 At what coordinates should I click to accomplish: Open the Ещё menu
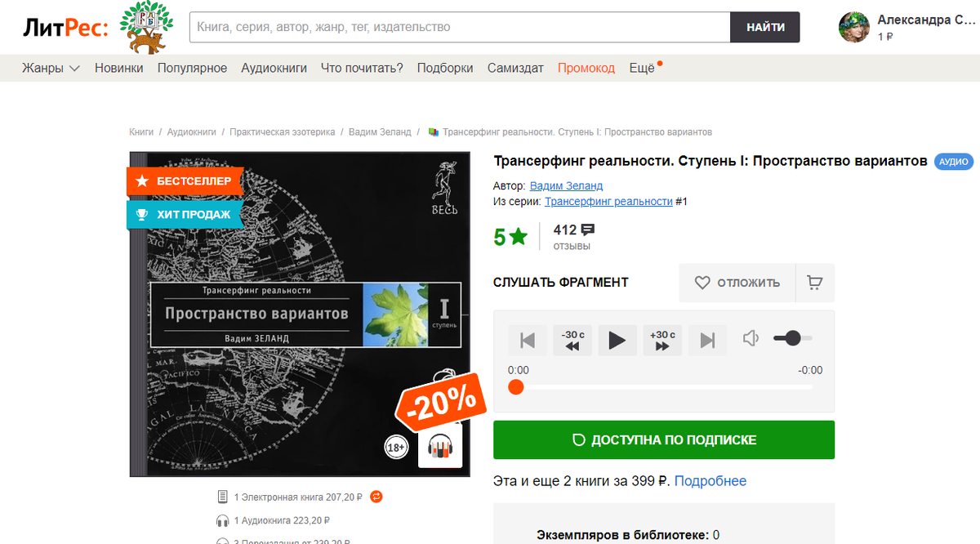click(x=645, y=68)
